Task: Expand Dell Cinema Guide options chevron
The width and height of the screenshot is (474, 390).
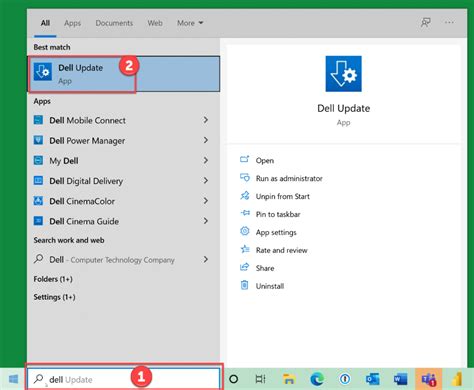Action: pyautogui.click(x=206, y=221)
